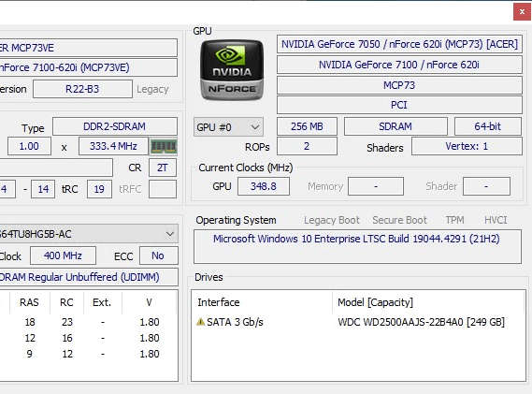Select the Windows 10 Enterprise LTSC operating system text
This screenshot has height=394, width=532.
[356, 239]
